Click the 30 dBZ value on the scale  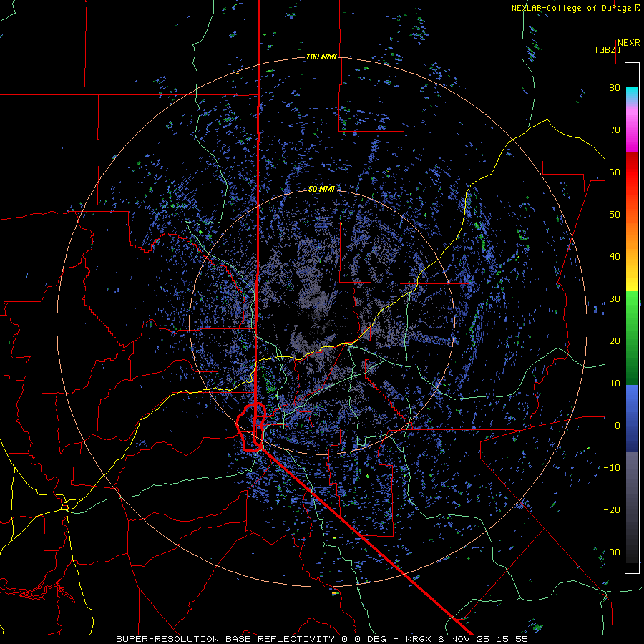615,298
